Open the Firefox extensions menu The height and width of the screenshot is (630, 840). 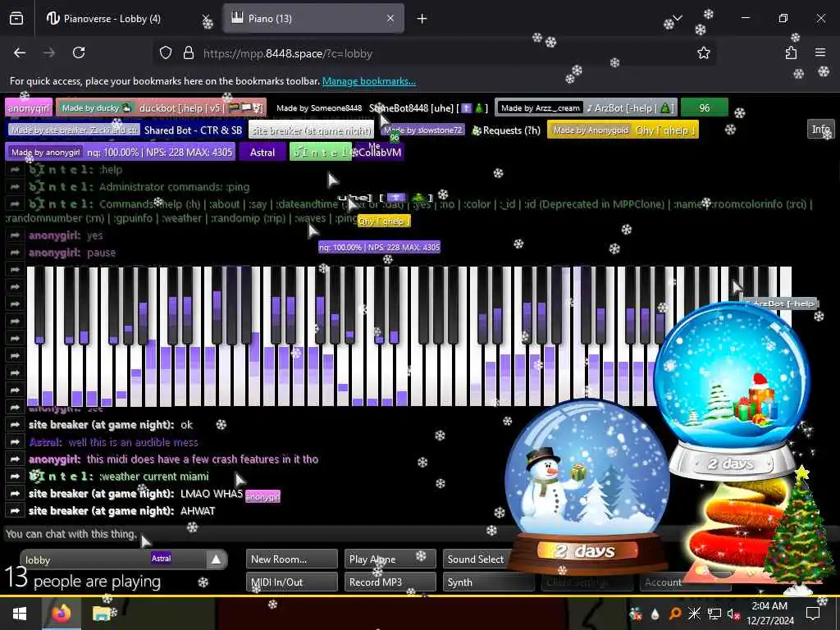(791, 53)
